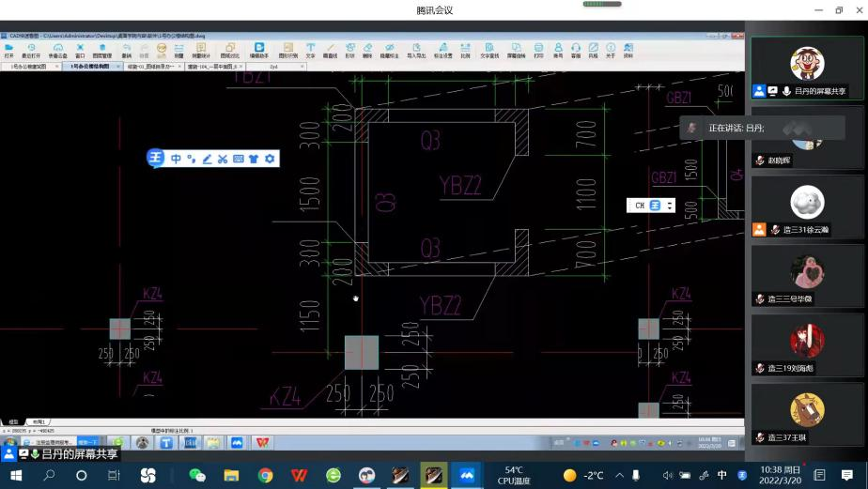The width and height of the screenshot is (868, 489).
Task: Click the system volume speaker icon
Action: pyautogui.click(x=667, y=475)
